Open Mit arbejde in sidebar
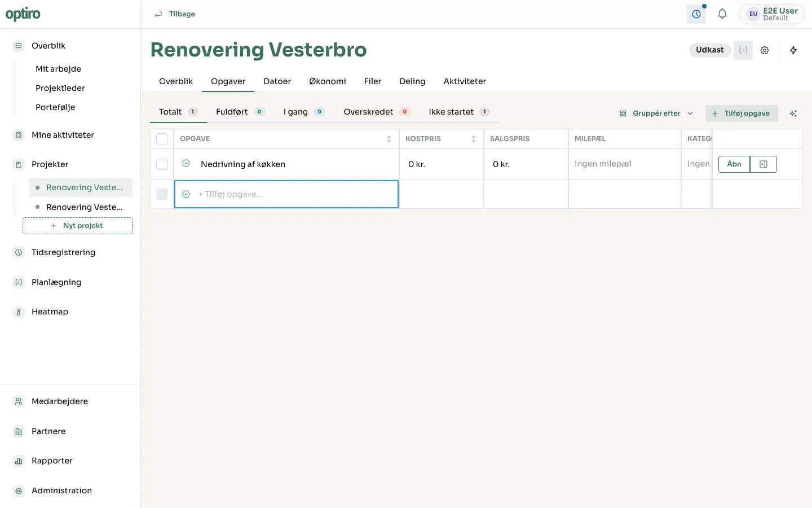This screenshot has width=812, height=508. (59, 69)
